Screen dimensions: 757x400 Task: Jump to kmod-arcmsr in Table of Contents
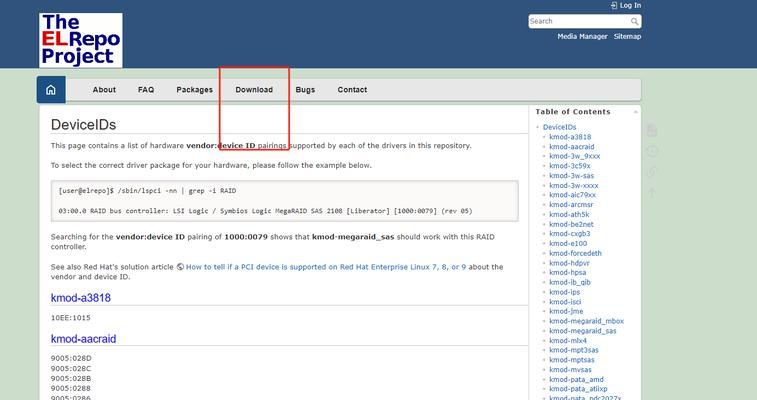point(571,205)
